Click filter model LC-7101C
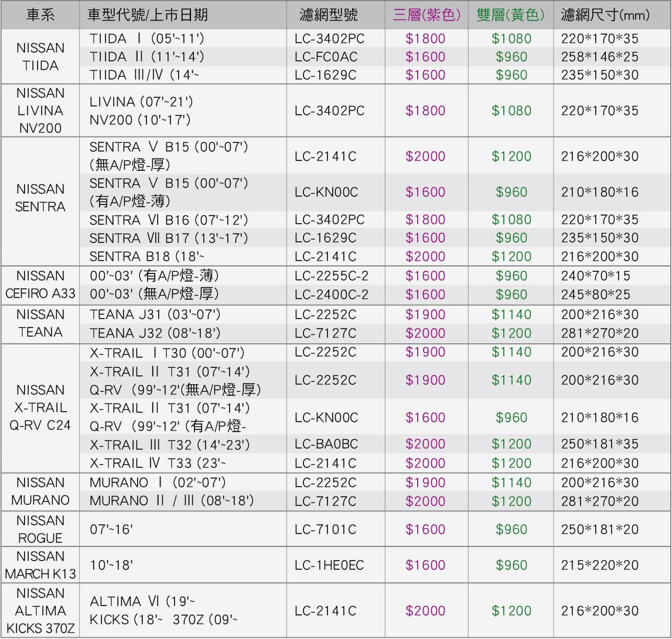Viewport: 672px width, 639px height. pyautogui.click(x=325, y=529)
